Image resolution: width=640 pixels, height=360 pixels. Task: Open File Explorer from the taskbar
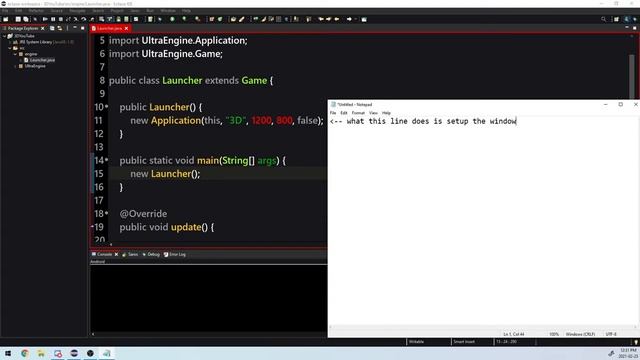(x=41, y=353)
